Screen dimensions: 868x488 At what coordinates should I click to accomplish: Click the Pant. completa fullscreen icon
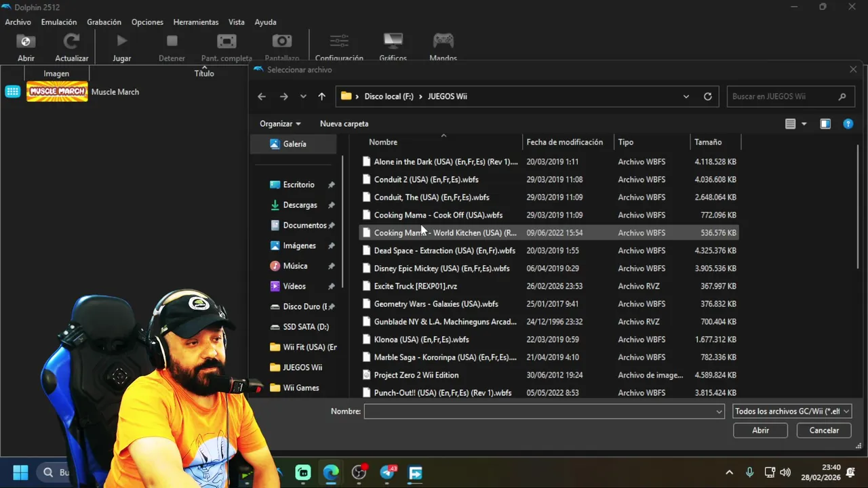click(x=226, y=41)
